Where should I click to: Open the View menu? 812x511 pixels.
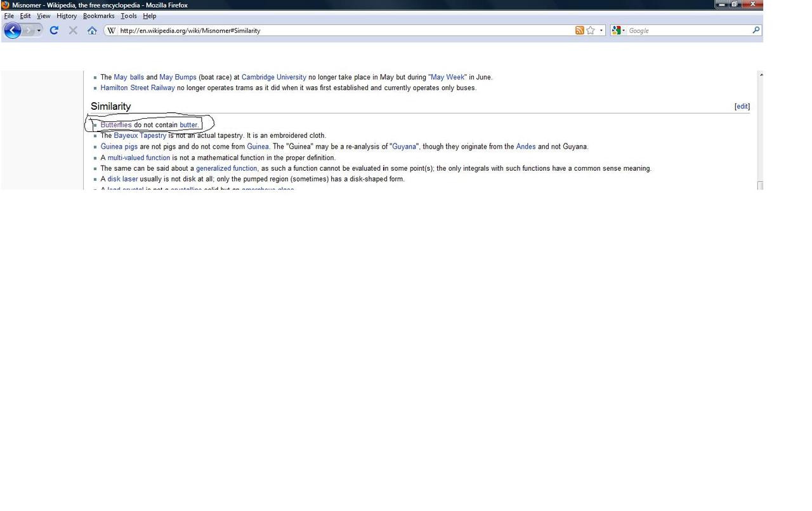tap(43, 16)
